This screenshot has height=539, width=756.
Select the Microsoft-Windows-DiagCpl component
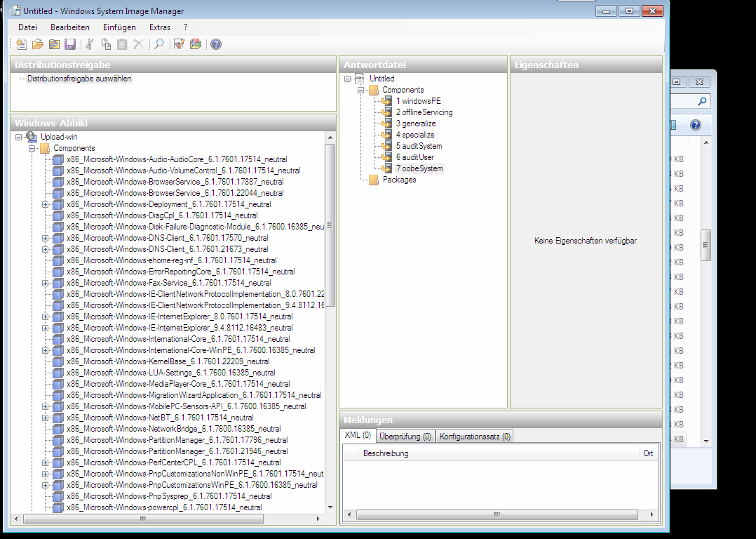[x=162, y=215]
